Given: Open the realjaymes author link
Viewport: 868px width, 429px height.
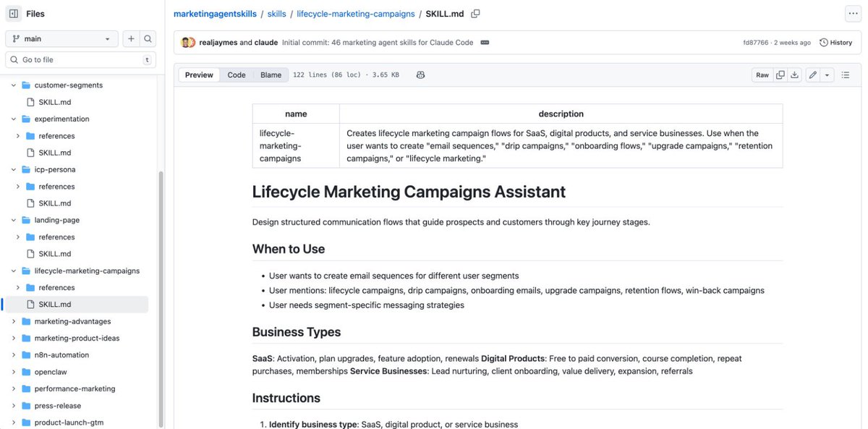Looking at the screenshot, I should click(x=218, y=43).
